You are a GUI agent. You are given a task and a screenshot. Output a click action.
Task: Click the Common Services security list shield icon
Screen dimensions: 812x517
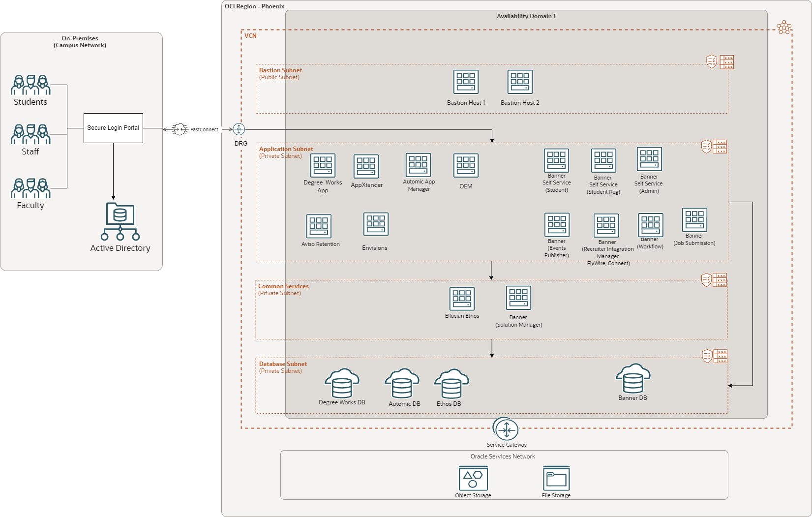coord(706,280)
